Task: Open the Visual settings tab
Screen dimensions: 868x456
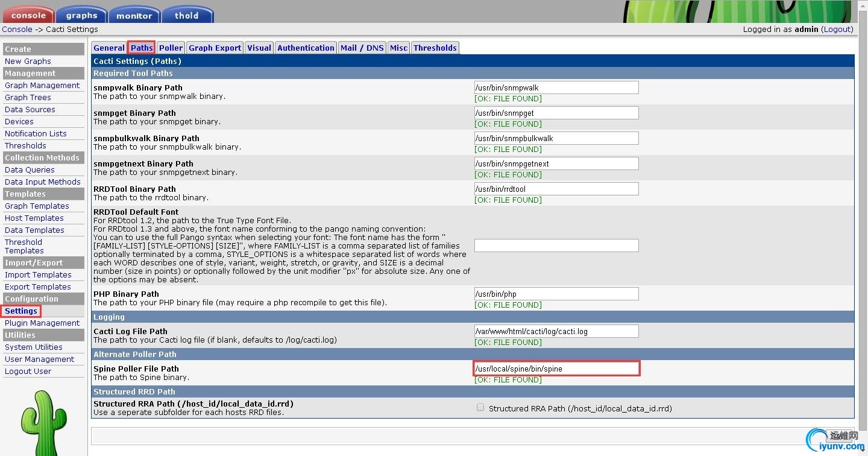Action: [259, 48]
